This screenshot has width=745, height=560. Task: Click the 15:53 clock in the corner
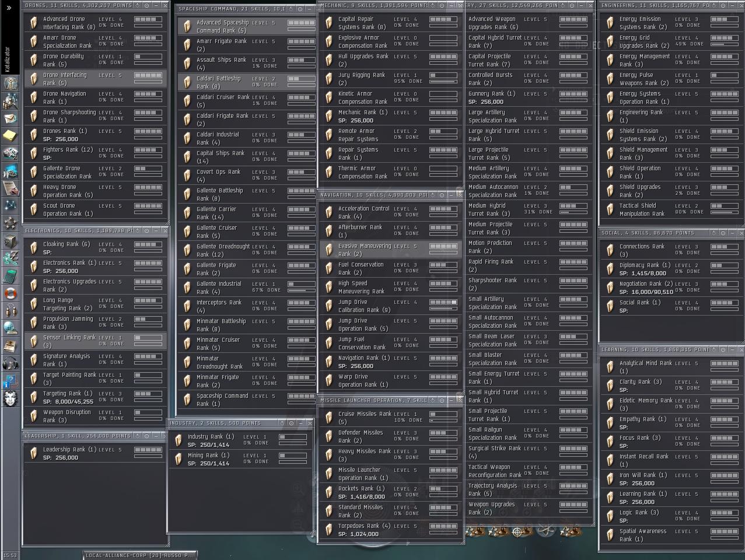[x=10, y=555]
